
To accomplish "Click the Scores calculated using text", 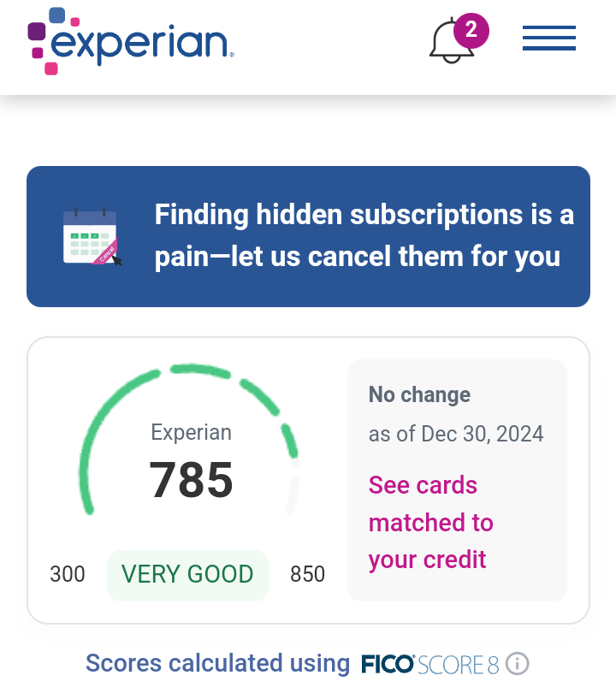I will [218, 663].
